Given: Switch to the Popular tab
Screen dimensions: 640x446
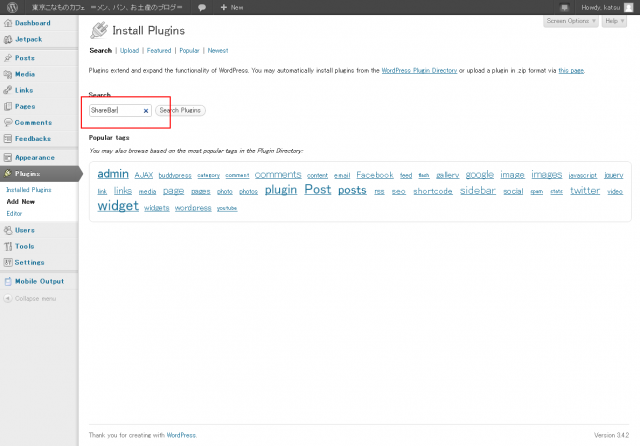Looking at the screenshot, I should (x=189, y=51).
